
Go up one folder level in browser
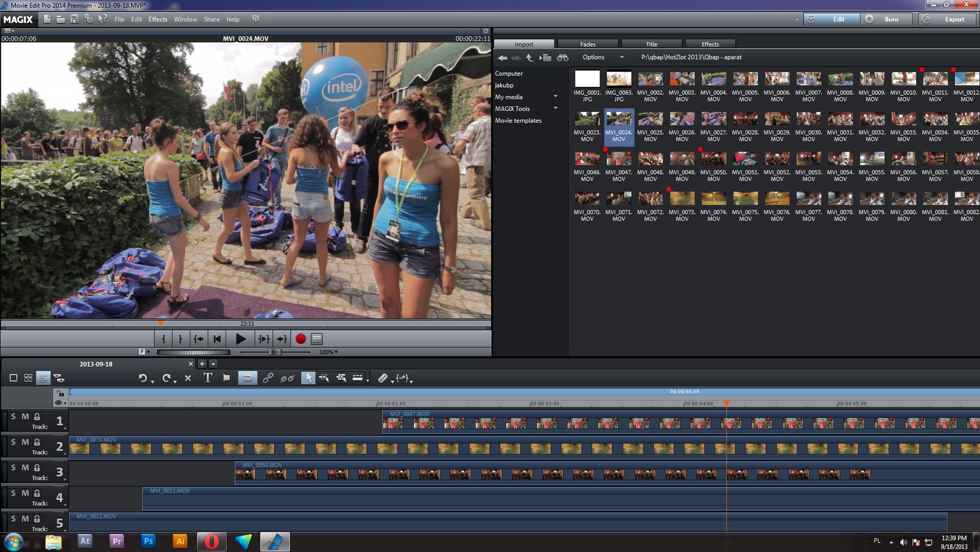pos(530,58)
